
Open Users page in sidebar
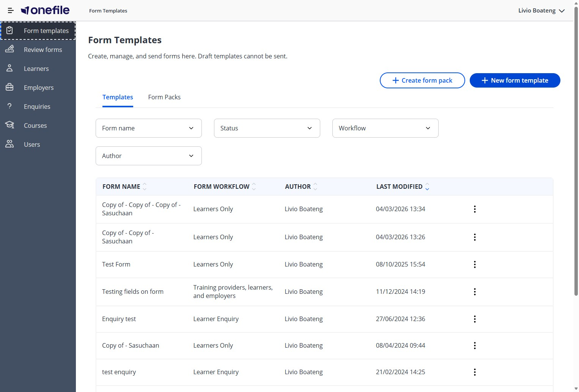pos(32,144)
